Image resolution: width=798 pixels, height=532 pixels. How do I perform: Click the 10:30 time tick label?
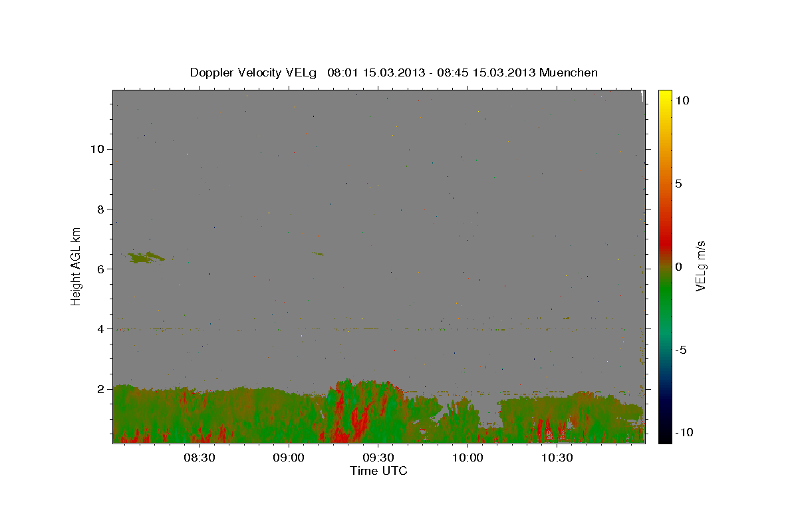pos(557,458)
